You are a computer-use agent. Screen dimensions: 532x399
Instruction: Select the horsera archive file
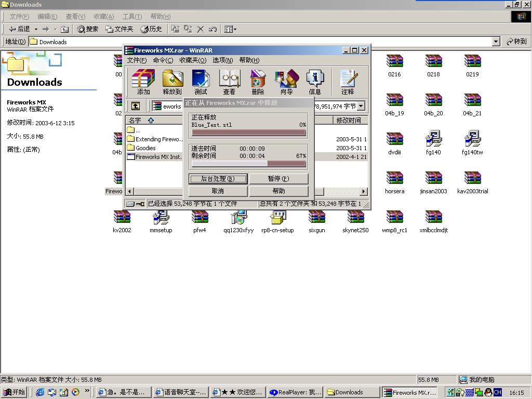[395, 183]
